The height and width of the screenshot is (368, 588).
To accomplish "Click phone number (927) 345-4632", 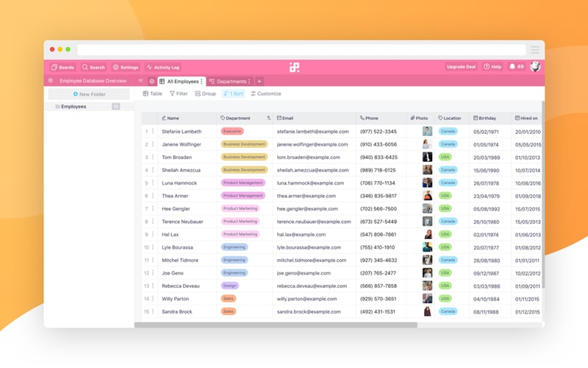I will pyautogui.click(x=379, y=261).
